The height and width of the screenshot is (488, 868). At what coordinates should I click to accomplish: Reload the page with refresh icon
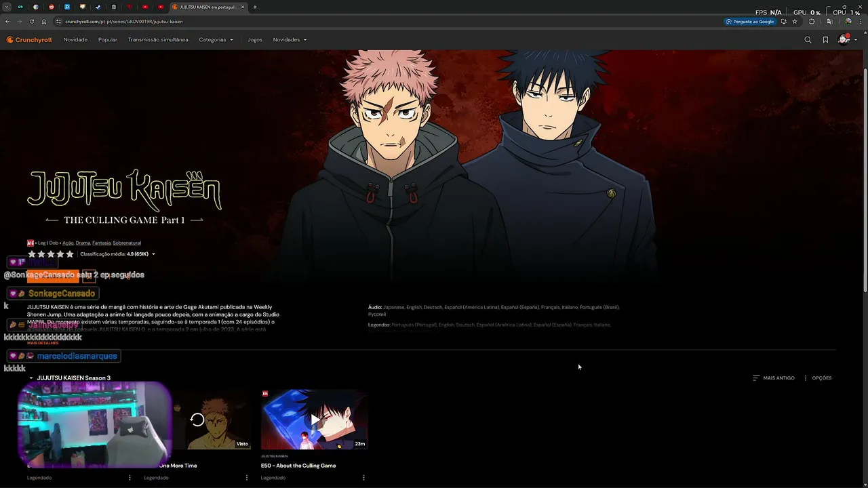pos(32,22)
